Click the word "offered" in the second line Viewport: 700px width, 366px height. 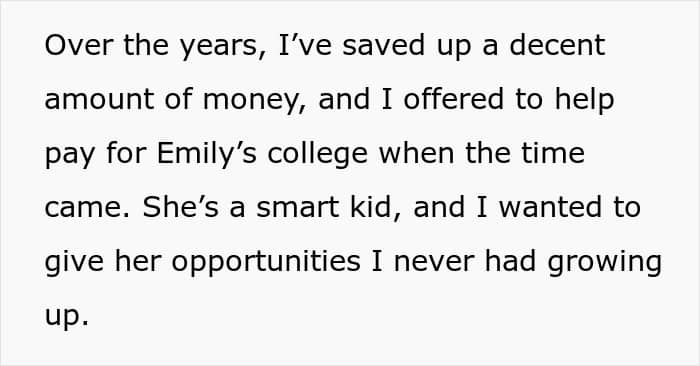[454, 99]
